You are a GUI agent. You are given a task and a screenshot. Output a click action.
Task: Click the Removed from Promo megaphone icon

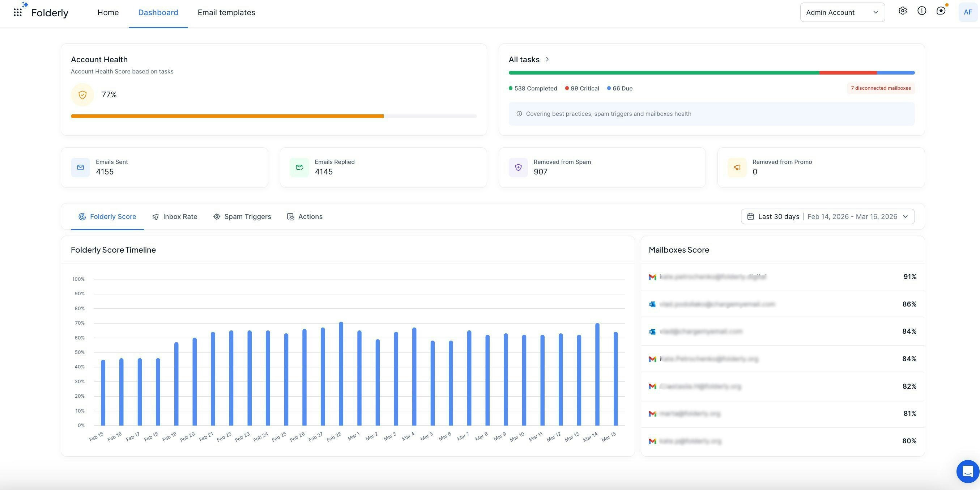737,168
